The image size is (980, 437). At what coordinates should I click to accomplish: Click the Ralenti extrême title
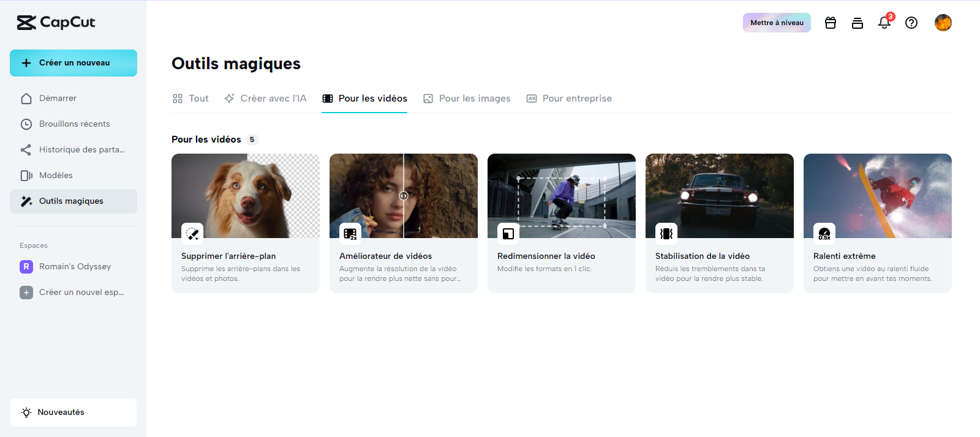(x=845, y=256)
